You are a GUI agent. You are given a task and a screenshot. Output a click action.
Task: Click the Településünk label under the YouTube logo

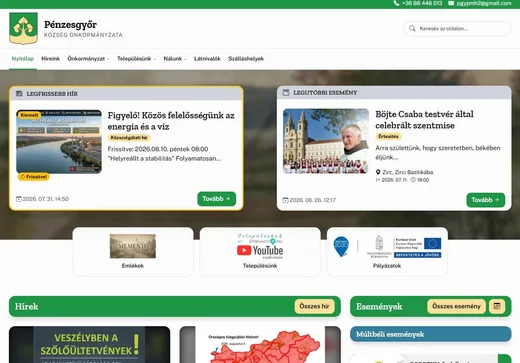tap(260, 266)
